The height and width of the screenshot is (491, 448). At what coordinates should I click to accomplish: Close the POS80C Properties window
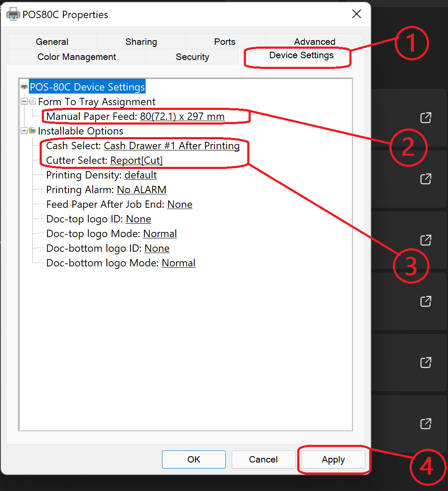click(357, 14)
